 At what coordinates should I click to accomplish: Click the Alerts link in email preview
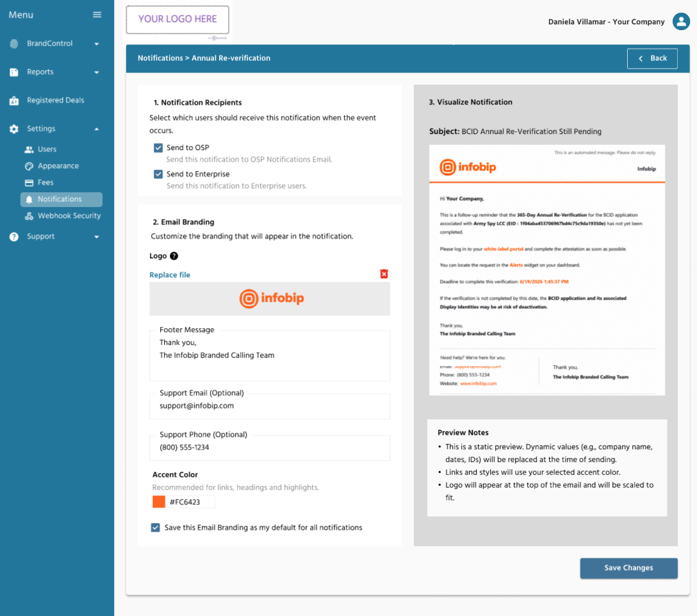(516, 265)
